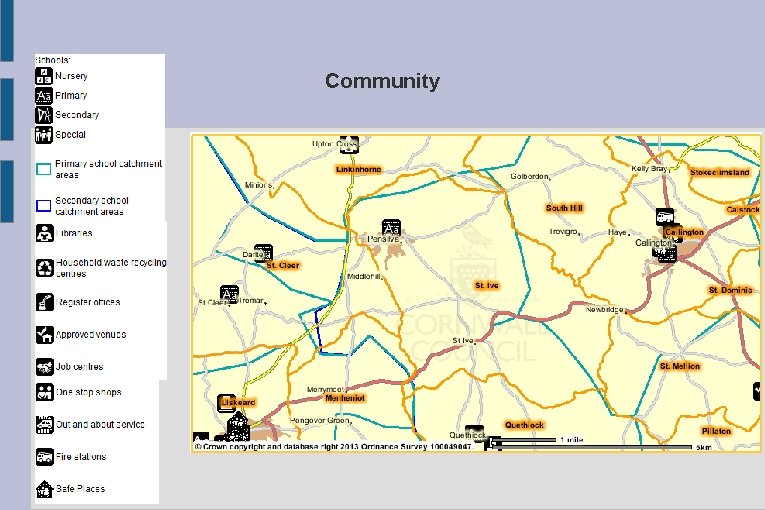Screen dimensions: 765x510
Task: Click the Linkinhorne parish label
Action: [x=359, y=169]
